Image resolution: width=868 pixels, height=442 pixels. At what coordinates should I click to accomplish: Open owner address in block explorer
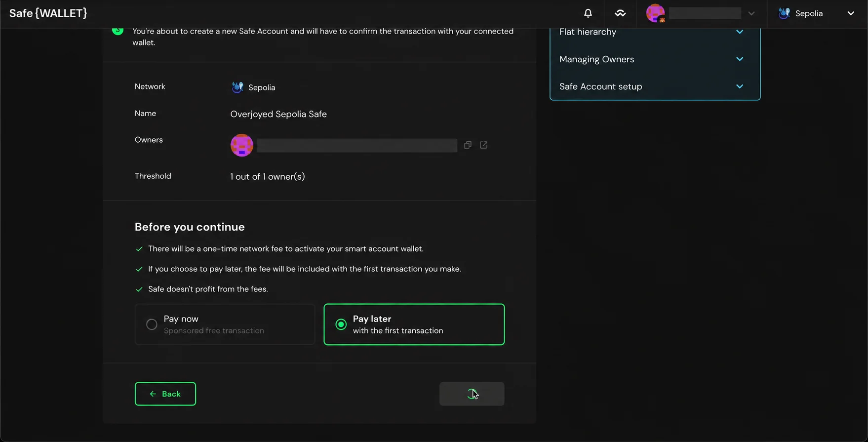484,145
